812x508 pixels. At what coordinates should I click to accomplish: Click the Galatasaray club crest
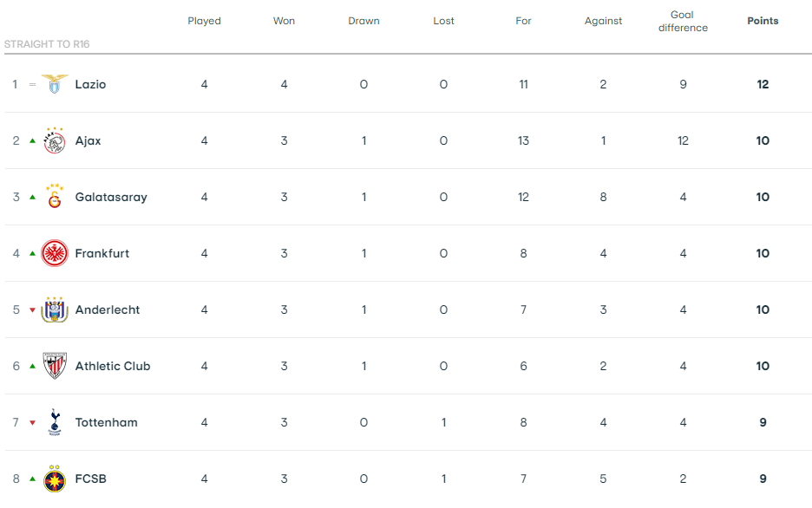point(55,197)
